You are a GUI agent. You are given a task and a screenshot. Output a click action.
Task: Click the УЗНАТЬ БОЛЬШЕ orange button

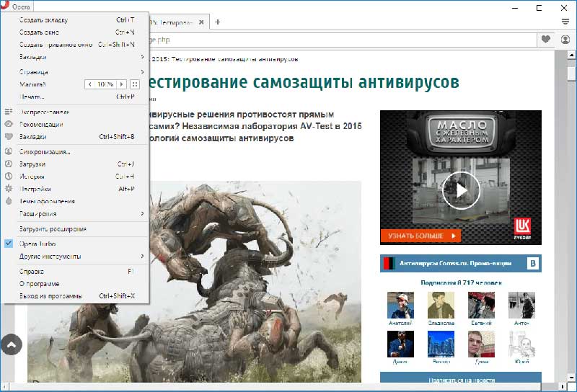420,235
